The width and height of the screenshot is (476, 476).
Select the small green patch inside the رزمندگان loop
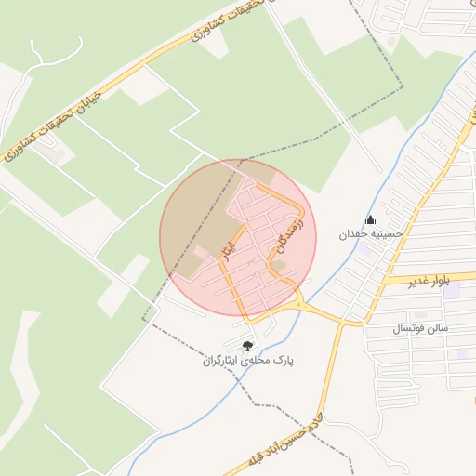tap(278, 266)
